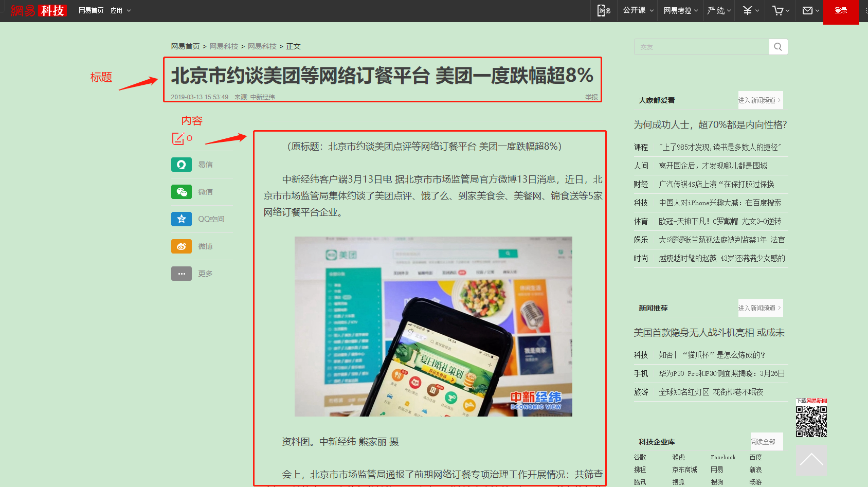Open 进入新闻频道 beside 大家都爱看
This screenshot has height=487, width=868.
[760, 100]
